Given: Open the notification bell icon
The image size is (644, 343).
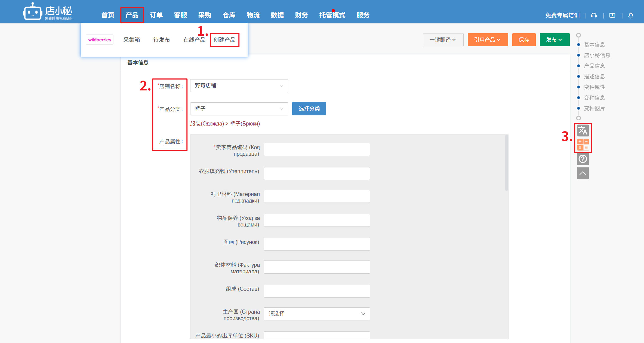Looking at the screenshot, I should point(631,16).
